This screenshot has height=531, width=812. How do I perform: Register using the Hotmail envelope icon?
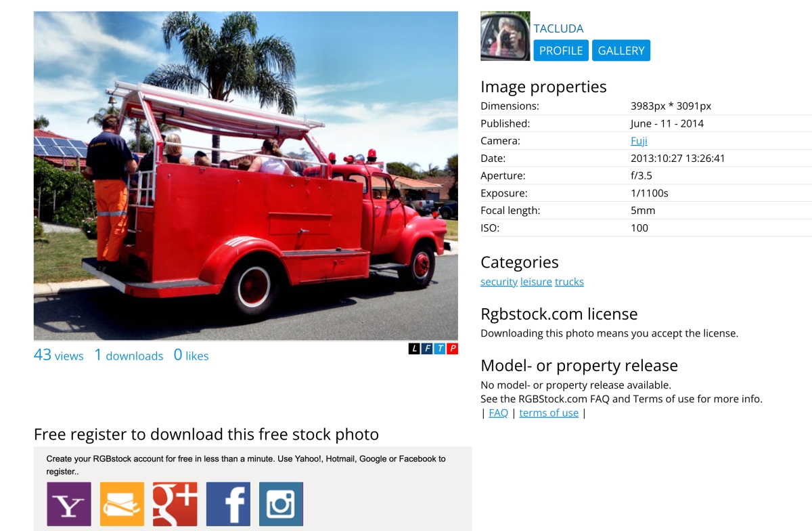tap(122, 504)
